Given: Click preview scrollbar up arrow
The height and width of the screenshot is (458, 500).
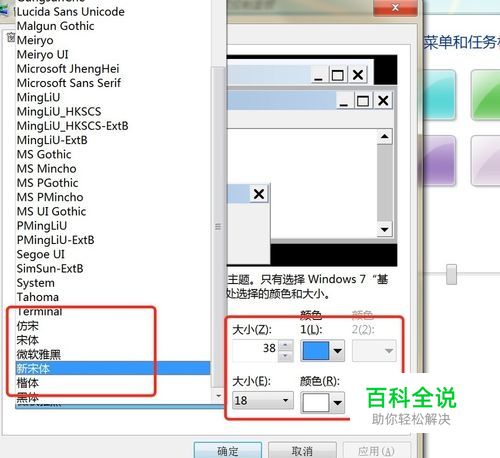Looking at the screenshot, I should (385, 137).
